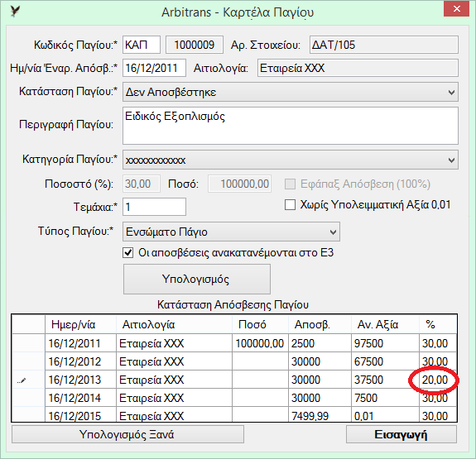Click the Περιγραφή Παγίου text area

tap(291, 126)
